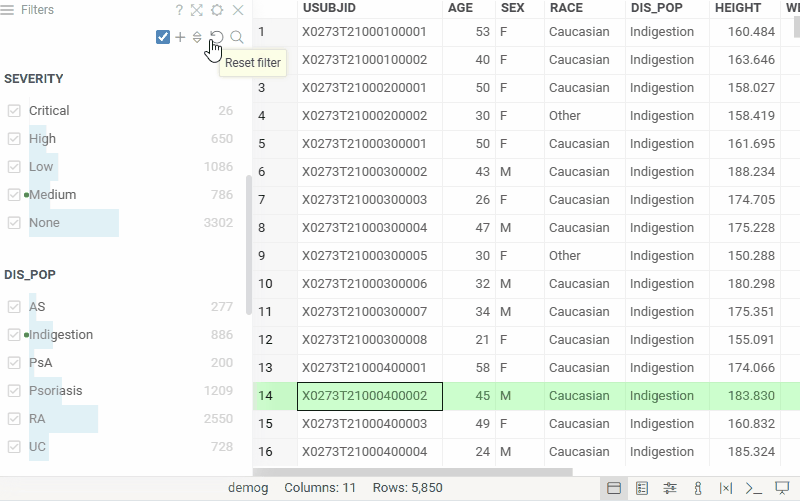
Task: Open the filter search magnifier
Action: pos(237,37)
